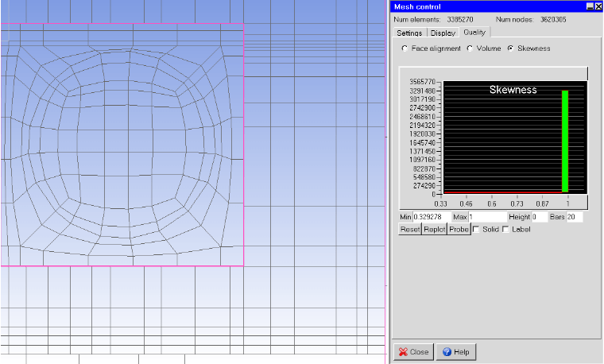Click the red X icon on Close button

[403, 351]
